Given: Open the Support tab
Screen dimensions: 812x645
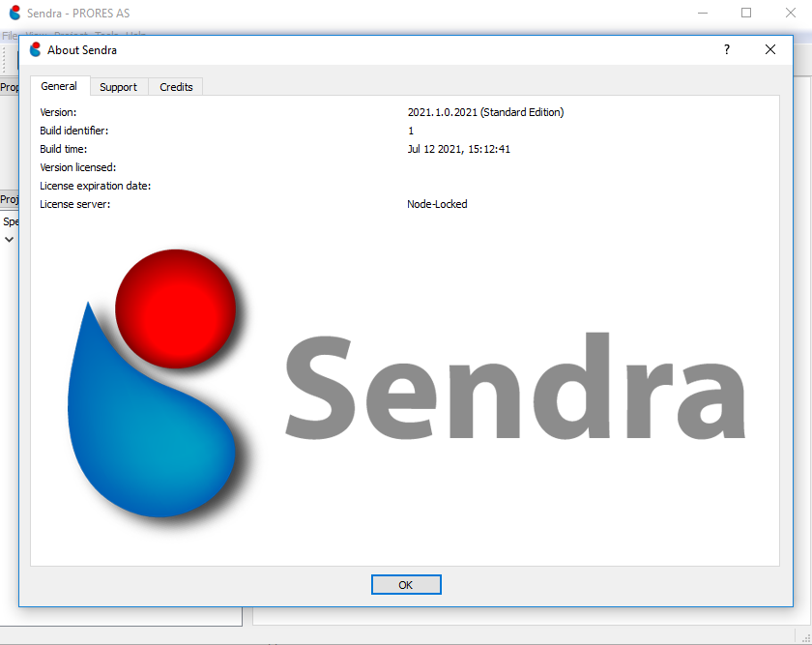Looking at the screenshot, I should (x=118, y=87).
